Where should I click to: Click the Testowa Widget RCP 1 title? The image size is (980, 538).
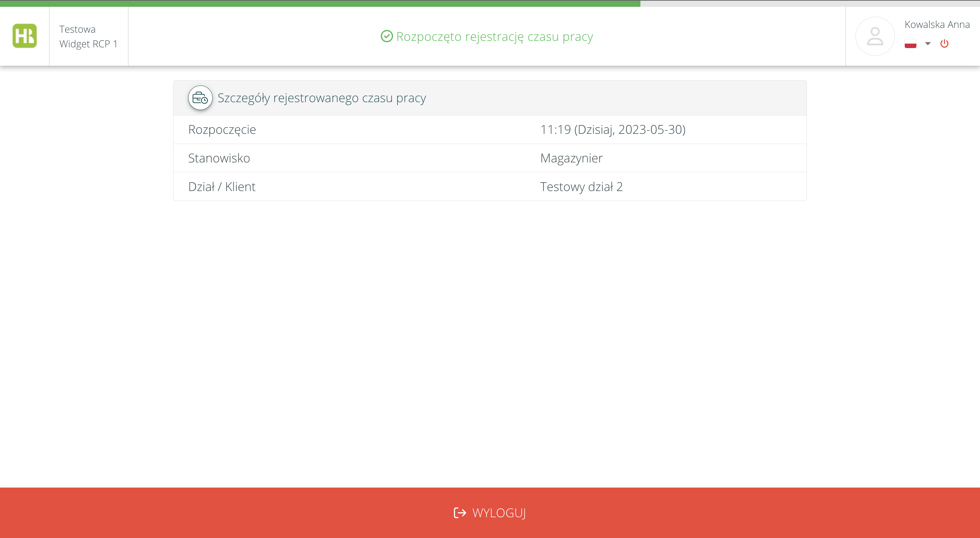(x=88, y=36)
